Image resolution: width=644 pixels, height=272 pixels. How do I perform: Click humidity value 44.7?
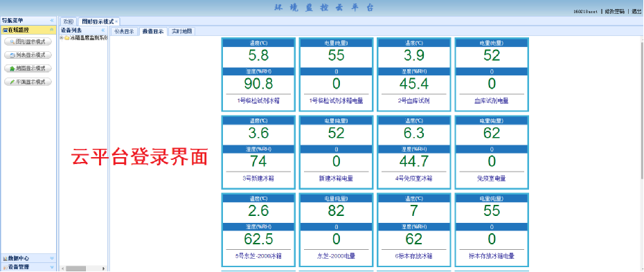[413, 162]
